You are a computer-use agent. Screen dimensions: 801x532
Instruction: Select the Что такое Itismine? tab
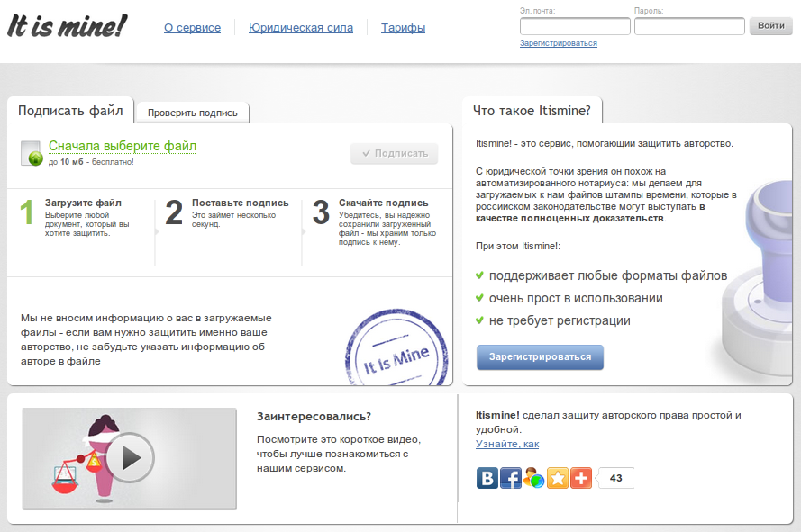tap(532, 111)
